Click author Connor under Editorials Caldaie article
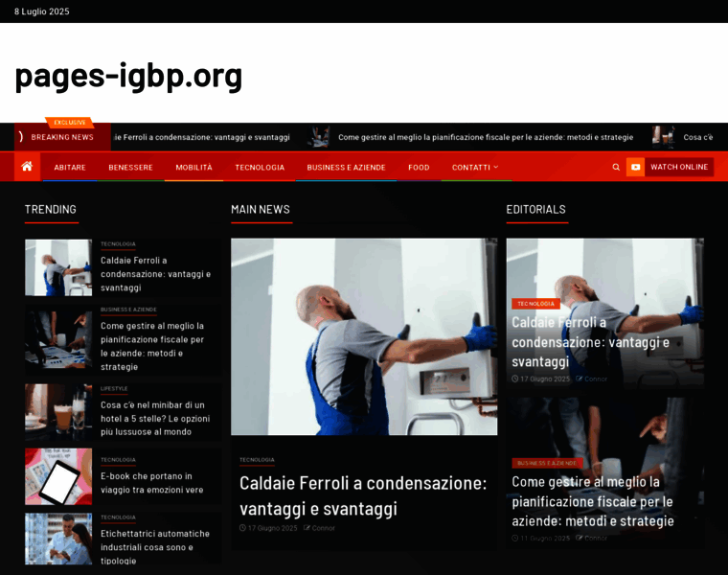The width and height of the screenshot is (728, 575). (x=596, y=379)
